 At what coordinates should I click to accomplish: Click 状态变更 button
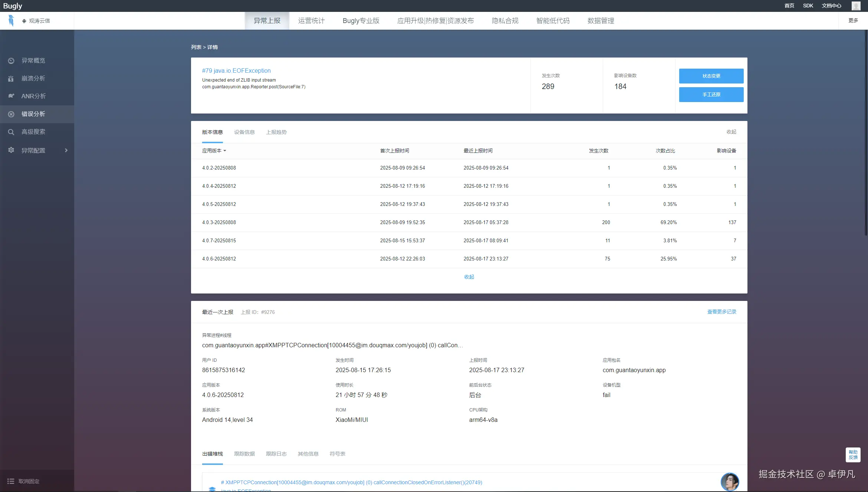point(711,76)
